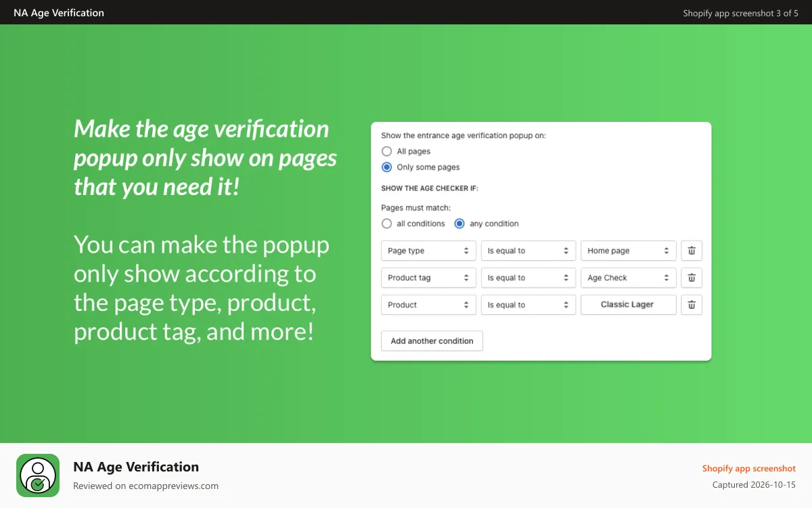This screenshot has width=812, height=508.
Task: Remove the Classic Lager product condition
Action: coord(692,305)
